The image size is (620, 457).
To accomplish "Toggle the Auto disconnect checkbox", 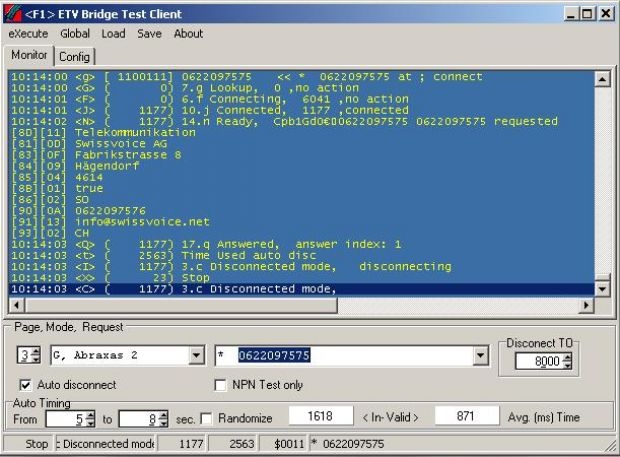I will [26, 385].
